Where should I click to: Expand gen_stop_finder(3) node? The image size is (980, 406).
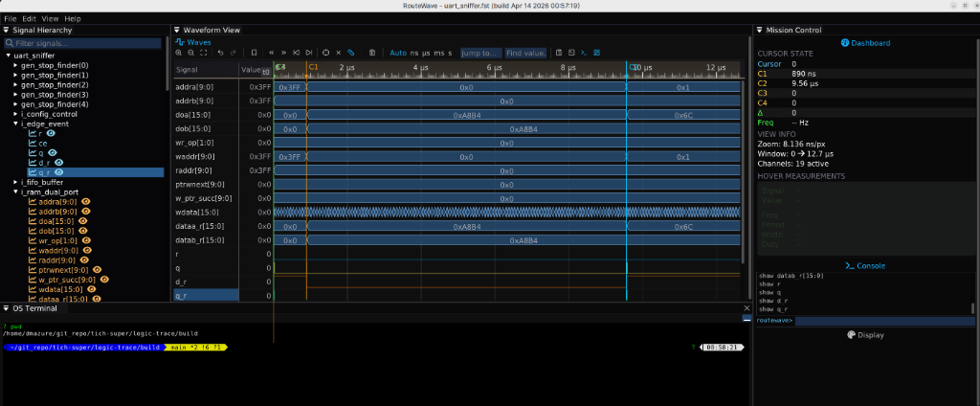coord(16,95)
